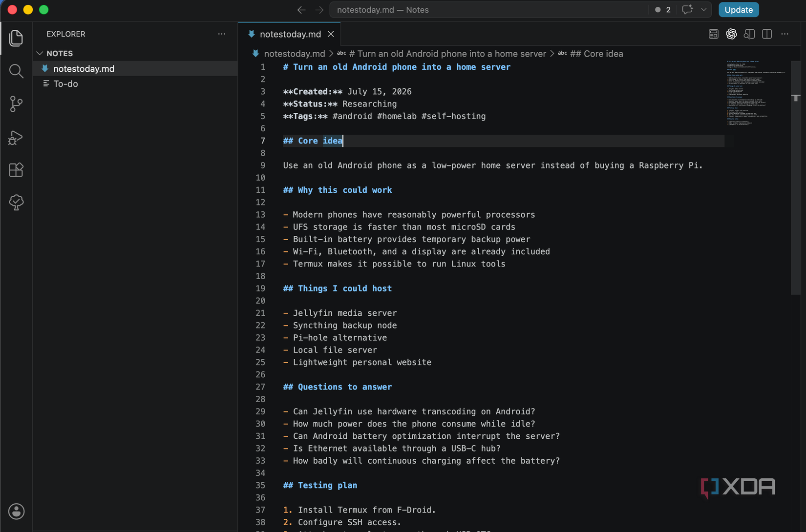Viewport: 806px width, 532px height.
Task: Select the notestoday.md editor tab
Action: (x=289, y=34)
